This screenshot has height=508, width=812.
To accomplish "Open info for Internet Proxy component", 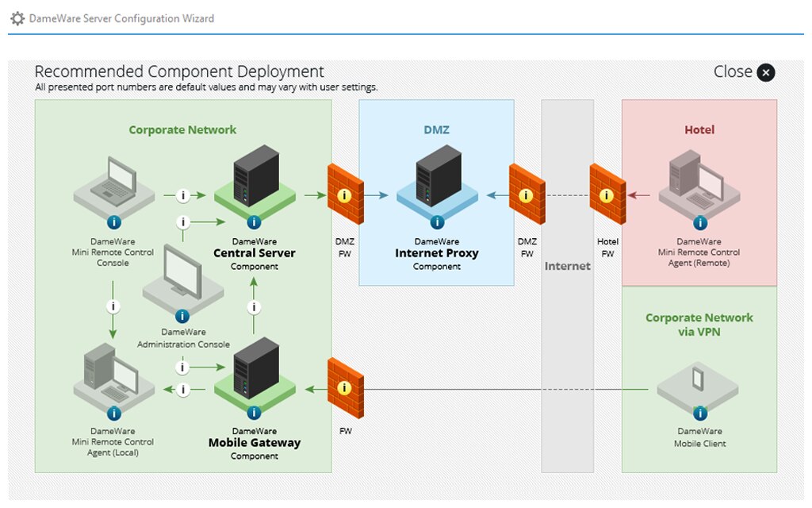I will click(437, 222).
